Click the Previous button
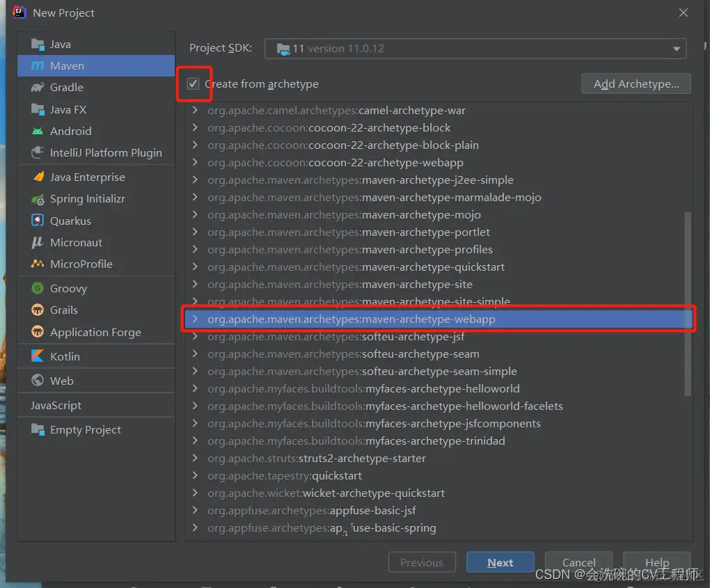 point(422,562)
